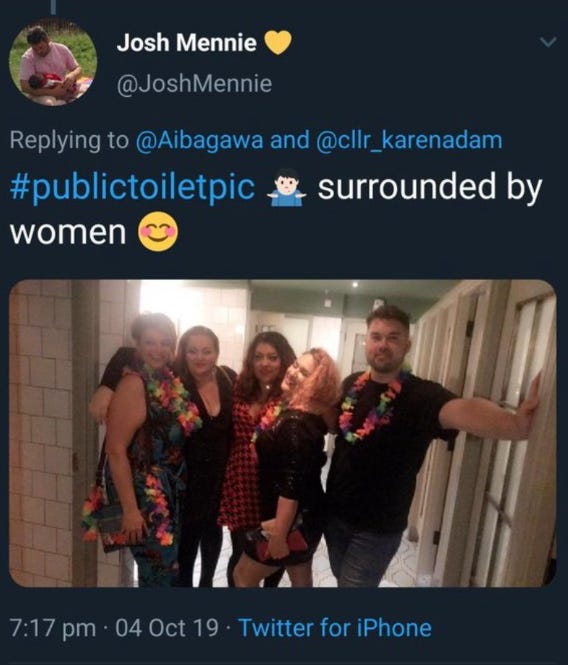Viewport: 568px width, 665px height.
Task: Visit the @Aibagawa mention link
Action: pos(199,140)
